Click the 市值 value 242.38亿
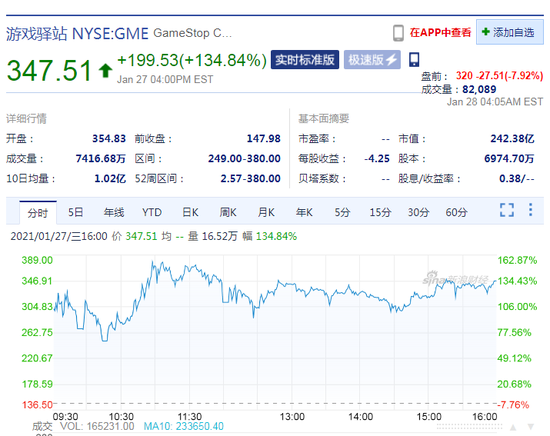Screen dimensions: 550x436 (512, 139)
